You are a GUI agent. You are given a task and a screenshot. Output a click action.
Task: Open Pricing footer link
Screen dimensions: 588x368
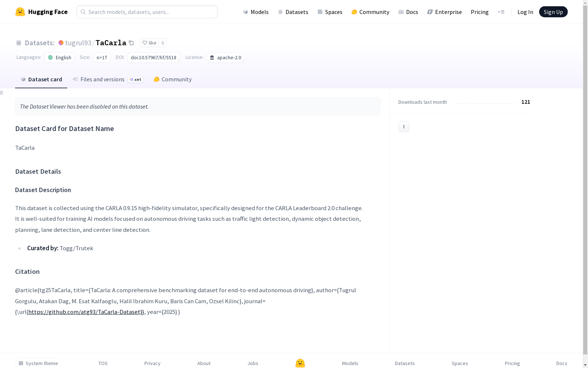pyautogui.click(x=512, y=363)
